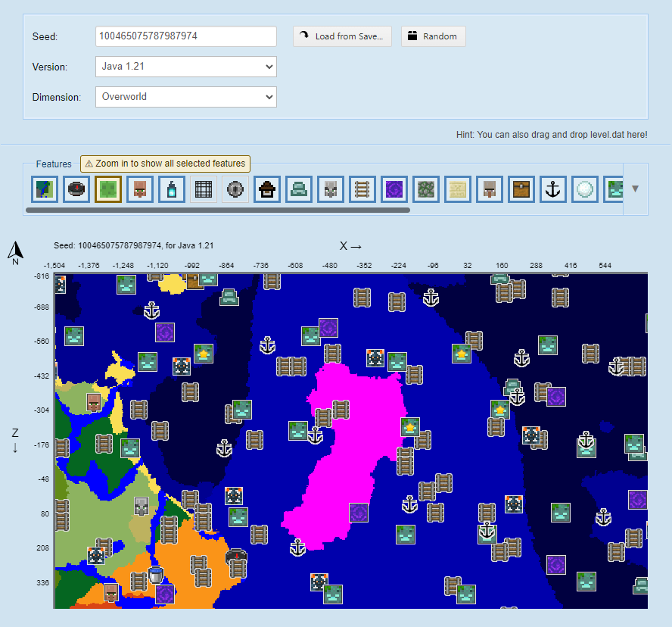672x627 pixels.
Task: Toggle the Witch Hut feature
Action: (x=266, y=189)
